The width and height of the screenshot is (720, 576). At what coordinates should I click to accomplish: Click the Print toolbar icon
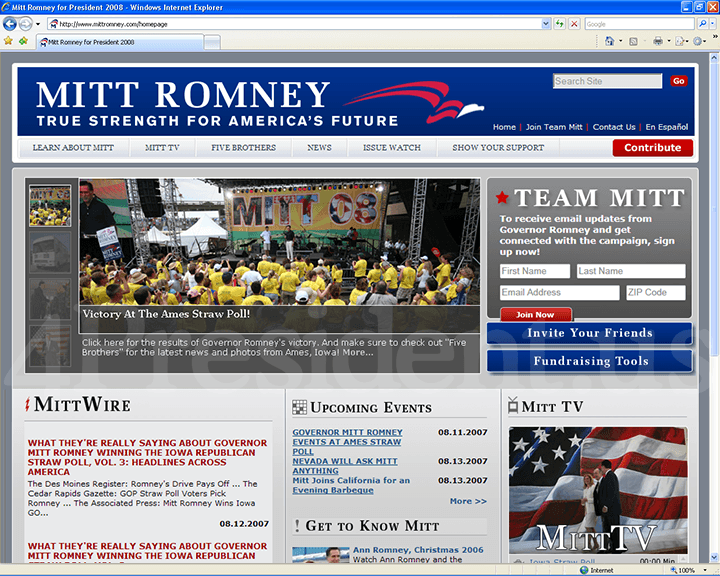(658, 41)
